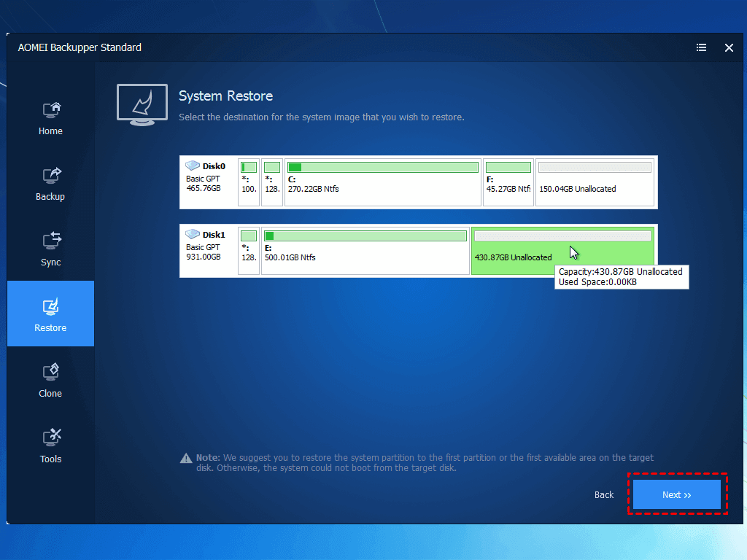
Task: Open the Clone section icon
Action: [x=50, y=372]
